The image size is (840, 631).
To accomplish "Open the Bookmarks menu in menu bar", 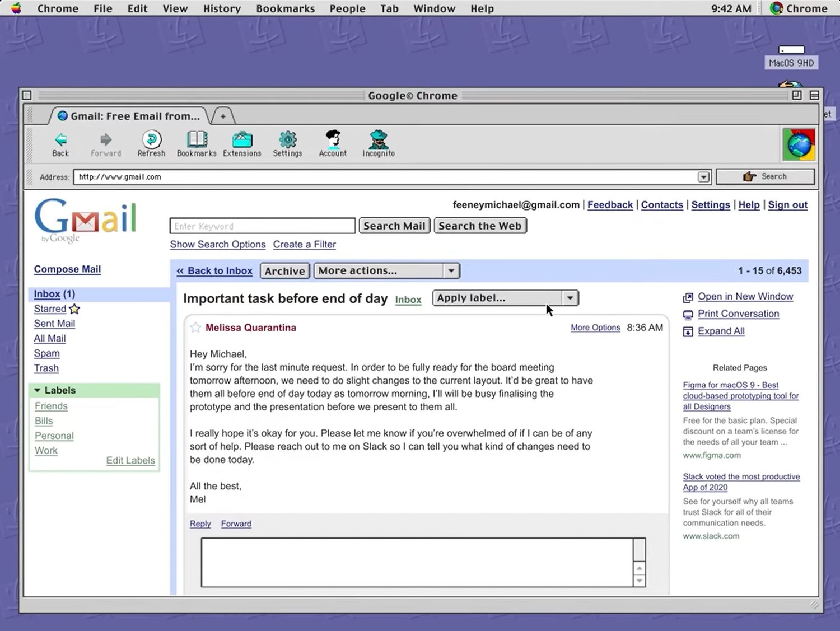I will 285,8.
